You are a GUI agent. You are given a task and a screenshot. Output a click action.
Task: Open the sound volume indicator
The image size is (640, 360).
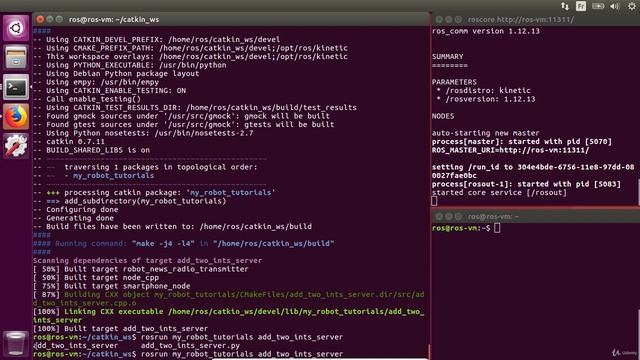click(x=615, y=6)
